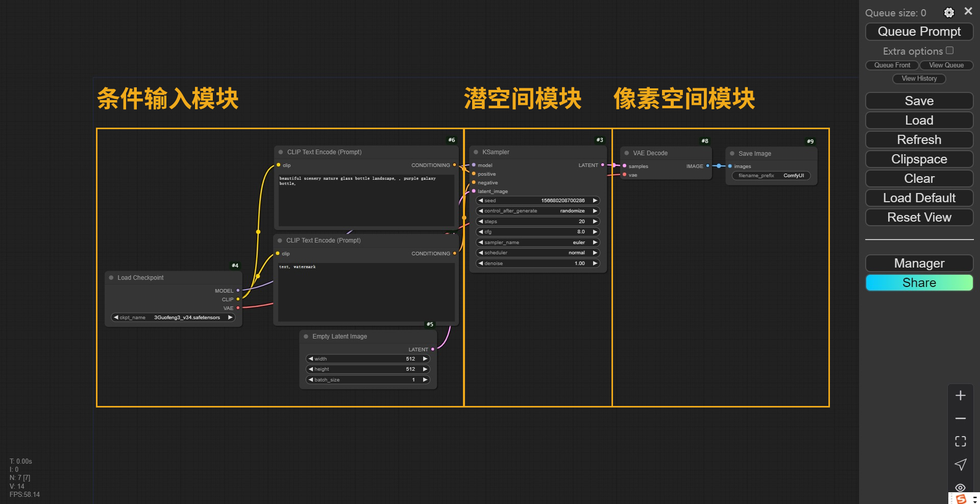Zoom into the canvas with the plus icon
The width and height of the screenshot is (980, 504).
point(961,395)
